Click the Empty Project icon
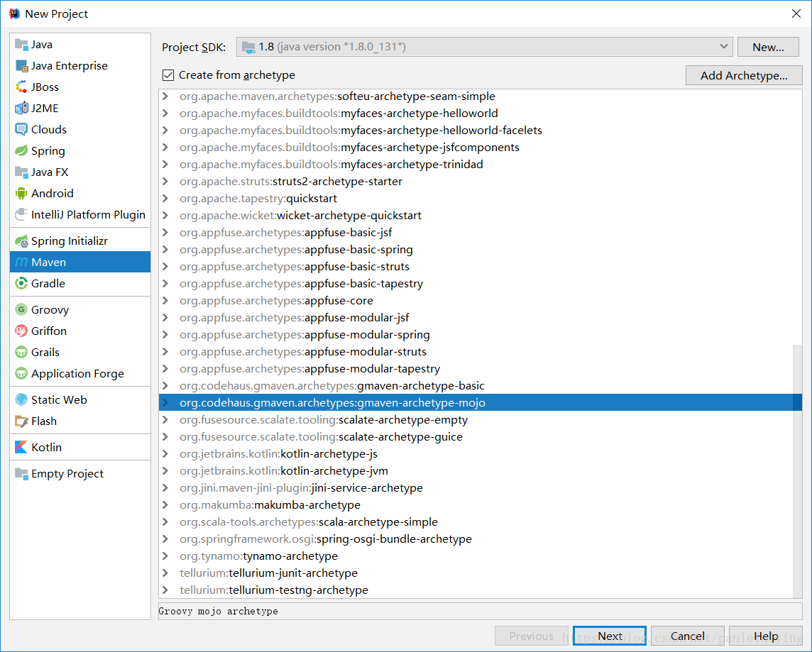Image resolution: width=812 pixels, height=652 pixels. pyautogui.click(x=21, y=473)
